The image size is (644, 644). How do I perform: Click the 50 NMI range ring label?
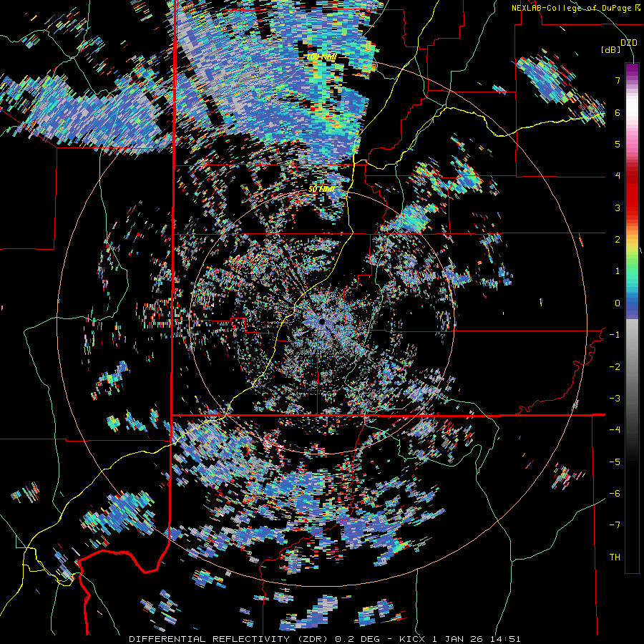[x=321, y=189]
